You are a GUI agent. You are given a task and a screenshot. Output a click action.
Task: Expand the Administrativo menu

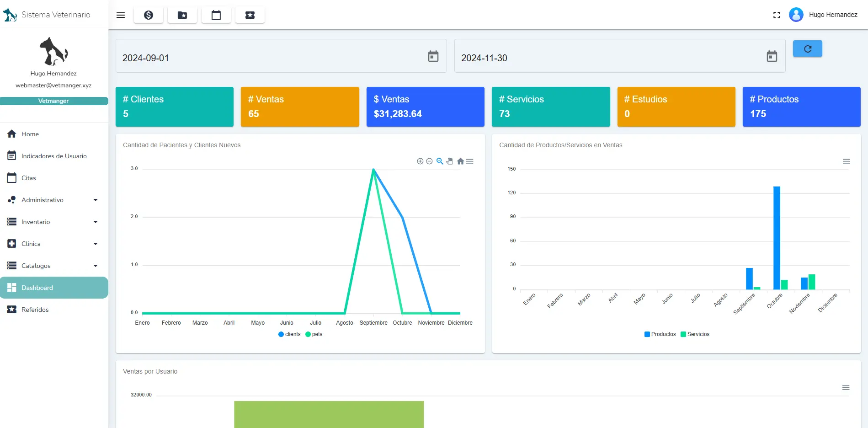[54, 200]
